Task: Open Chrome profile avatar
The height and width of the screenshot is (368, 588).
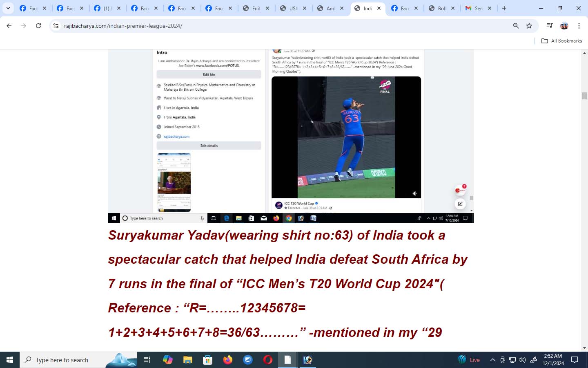Action: tap(564, 26)
